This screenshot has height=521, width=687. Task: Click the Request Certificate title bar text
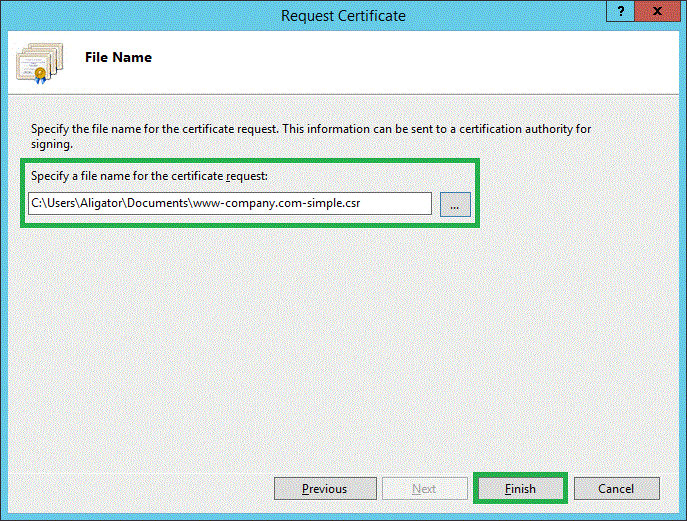(343, 15)
